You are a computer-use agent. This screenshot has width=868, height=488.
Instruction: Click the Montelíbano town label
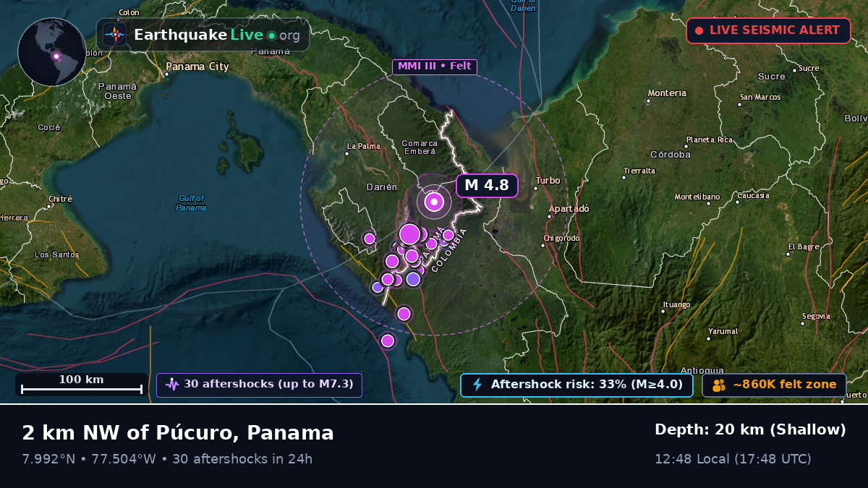(697, 197)
